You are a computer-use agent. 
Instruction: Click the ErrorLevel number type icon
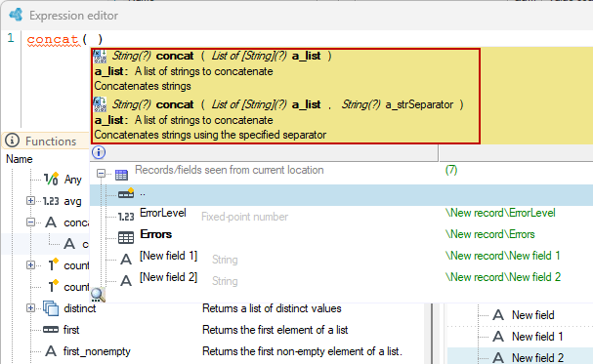tap(126, 217)
